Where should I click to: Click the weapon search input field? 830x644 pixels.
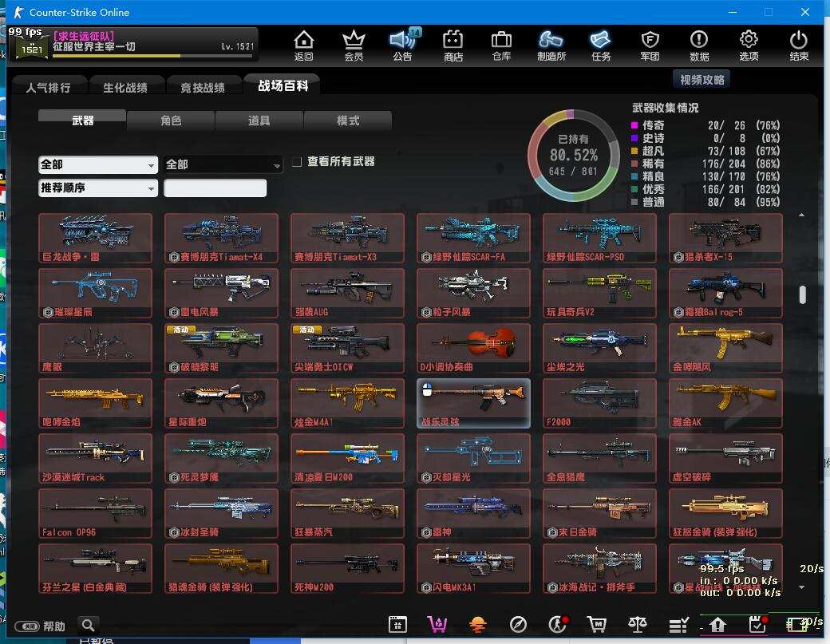point(215,188)
